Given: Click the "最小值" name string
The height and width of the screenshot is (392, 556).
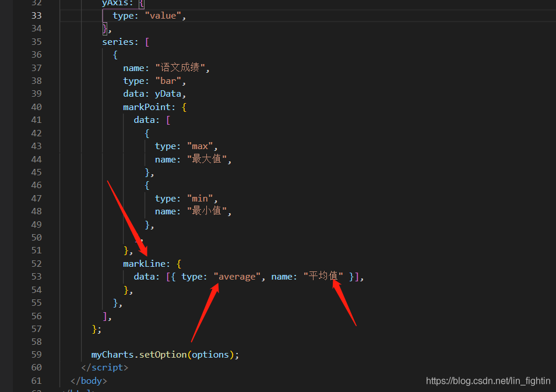Looking at the screenshot, I should click(x=207, y=211).
